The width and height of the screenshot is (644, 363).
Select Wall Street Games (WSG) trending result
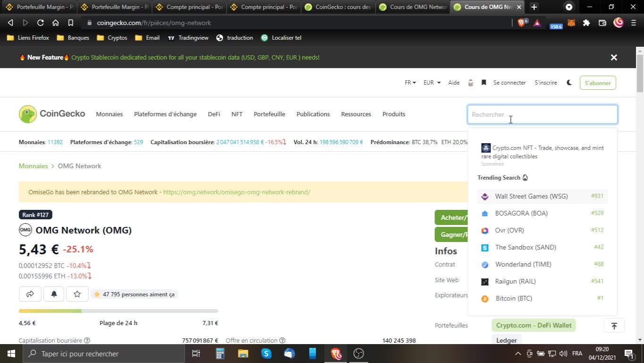[x=542, y=196]
